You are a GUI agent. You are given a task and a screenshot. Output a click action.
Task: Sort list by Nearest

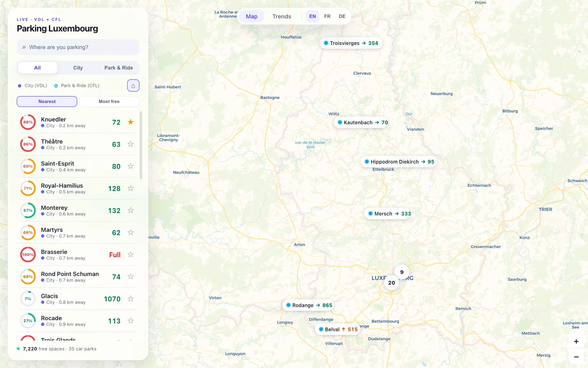(47, 101)
